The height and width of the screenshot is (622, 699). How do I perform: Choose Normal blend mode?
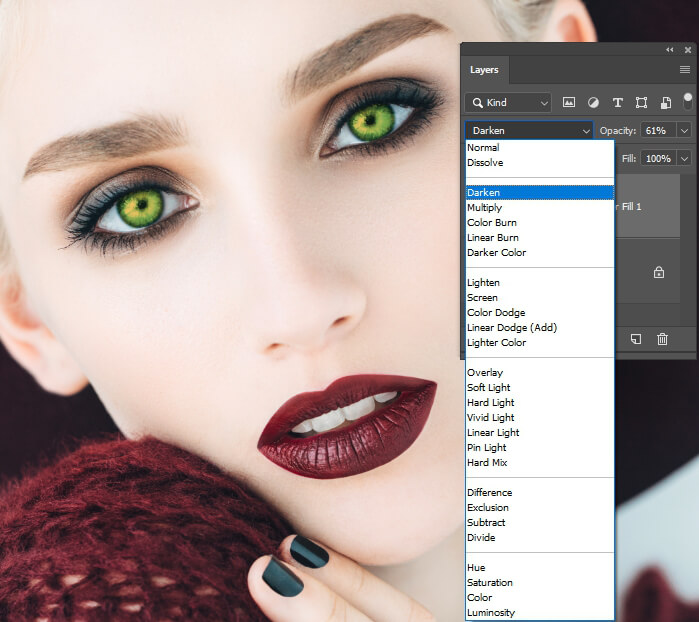(x=540, y=148)
